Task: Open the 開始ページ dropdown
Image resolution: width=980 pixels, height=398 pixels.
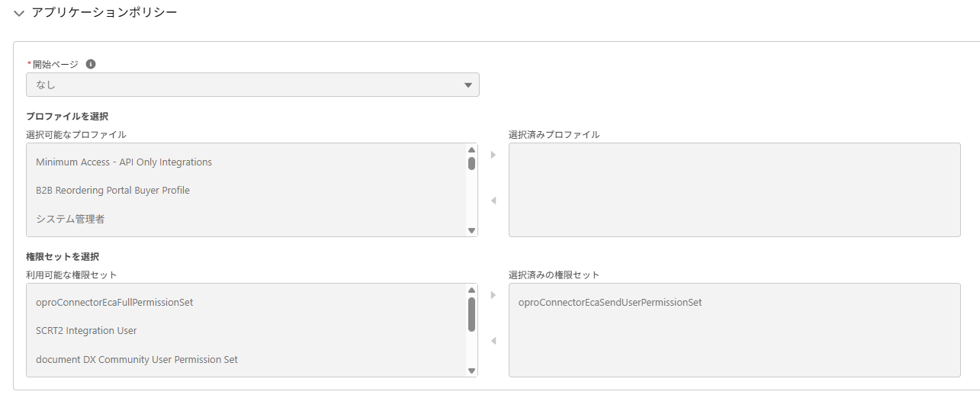Action: (252, 85)
